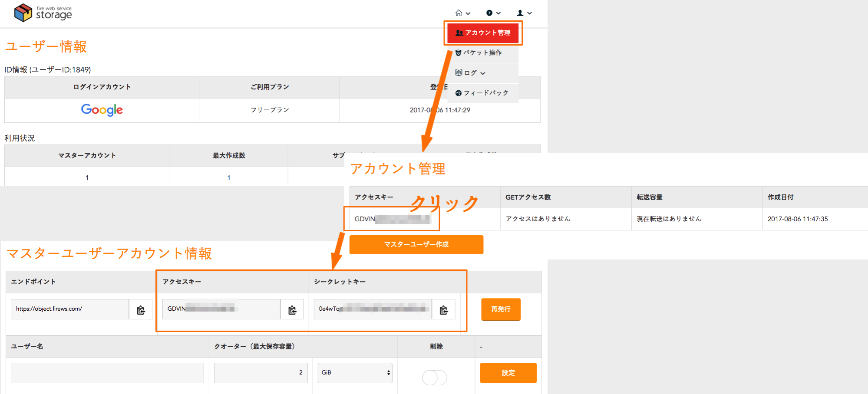Copy the endpoint URL with clipboard icon

(x=141, y=310)
